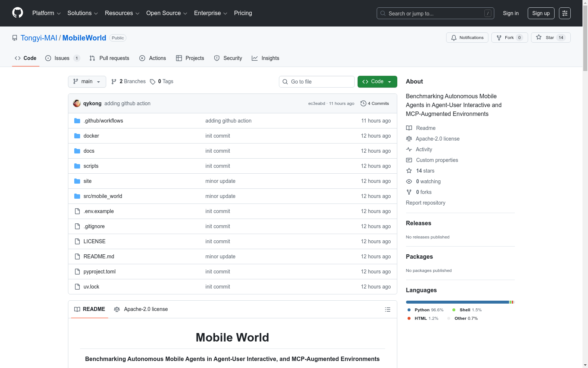Click the .gitignore file icon
This screenshot has width=588, height=368.
tap(77, 226)
